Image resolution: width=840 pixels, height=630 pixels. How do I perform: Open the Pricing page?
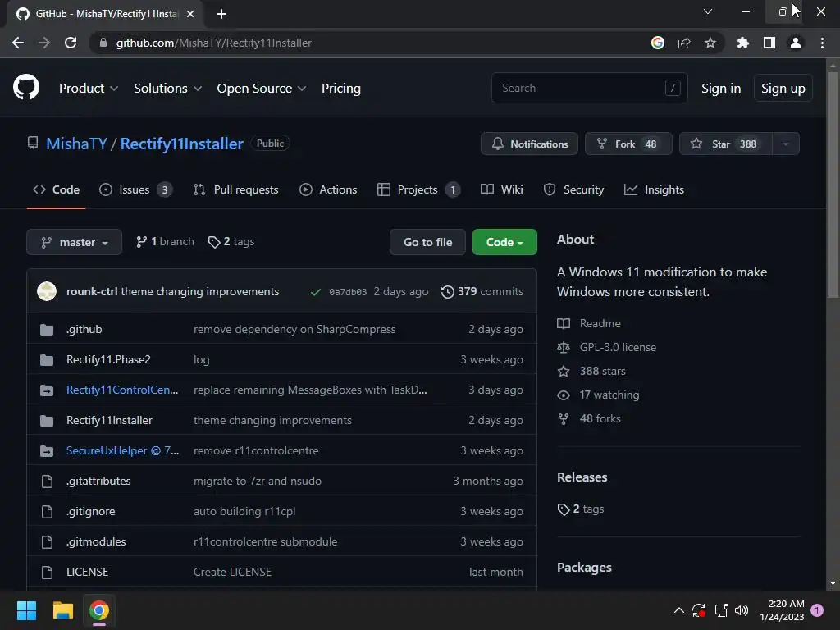340,89
